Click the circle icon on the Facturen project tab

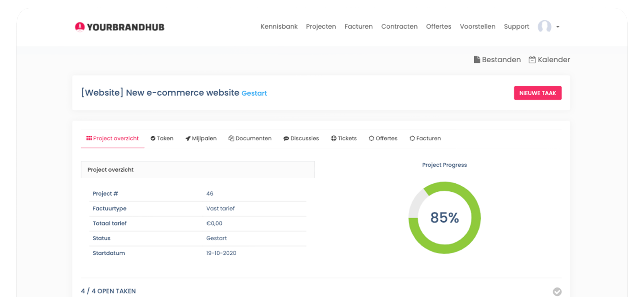coord(412,138)
